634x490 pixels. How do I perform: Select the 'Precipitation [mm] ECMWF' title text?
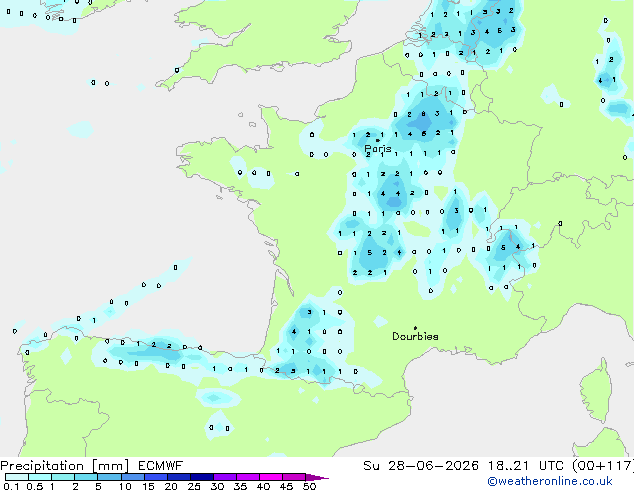click(x=92, y=466)
